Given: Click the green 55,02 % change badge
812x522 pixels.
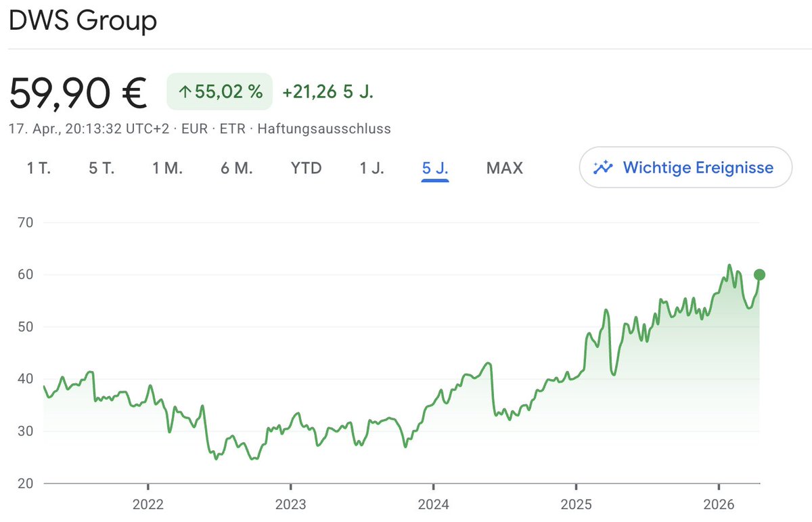Looking at the screenshot, I should 220,91.
